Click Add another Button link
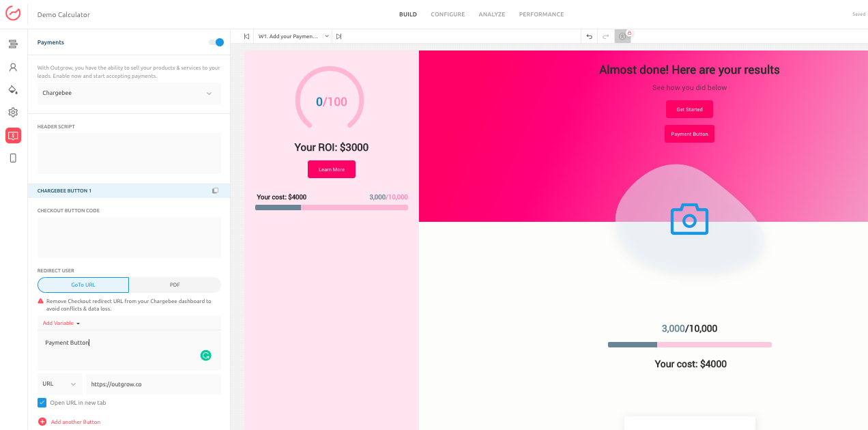Viewport: 868px width, 430px height. point(75,422)
